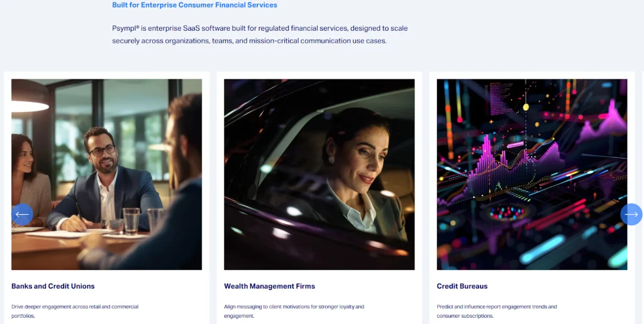Viewport: 644px width, 324px height.
Task: Click the right carousel arrow button
Action: tap(631, 215)
